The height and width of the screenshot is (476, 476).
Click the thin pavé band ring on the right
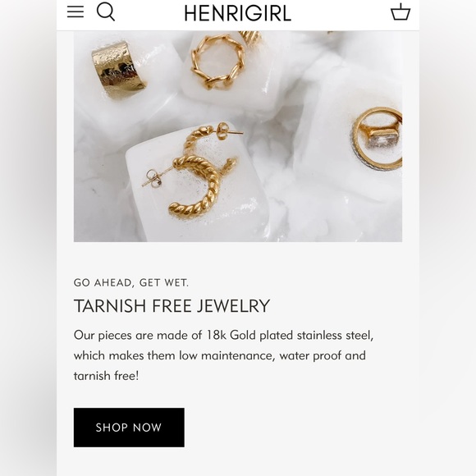click(378, 139)
